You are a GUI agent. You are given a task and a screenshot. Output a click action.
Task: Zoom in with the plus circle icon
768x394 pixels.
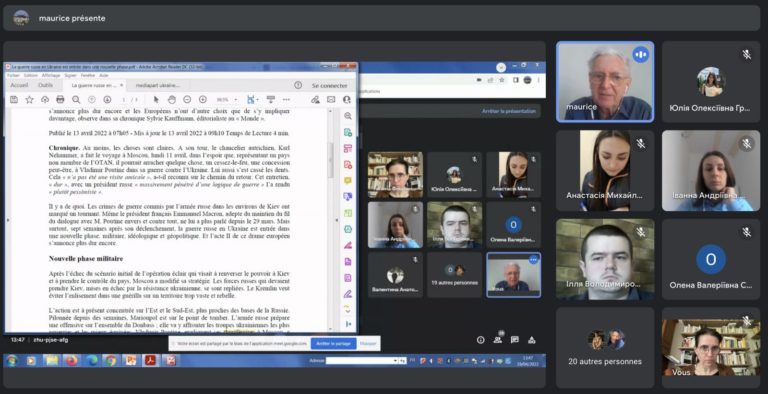click(x=203, y=99)
